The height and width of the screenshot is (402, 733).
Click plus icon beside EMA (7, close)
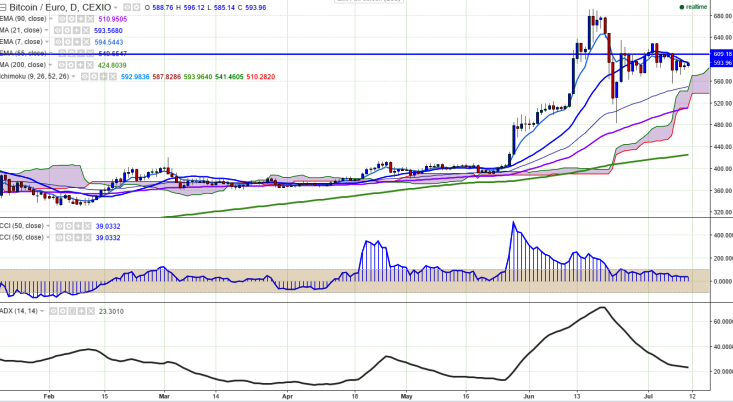76,42
